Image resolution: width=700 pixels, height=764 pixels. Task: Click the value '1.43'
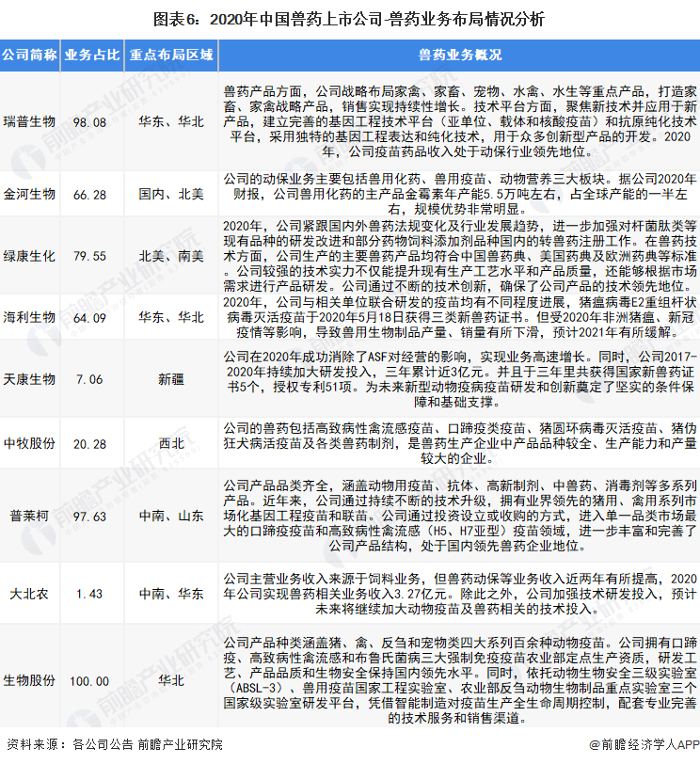point(89,594)
